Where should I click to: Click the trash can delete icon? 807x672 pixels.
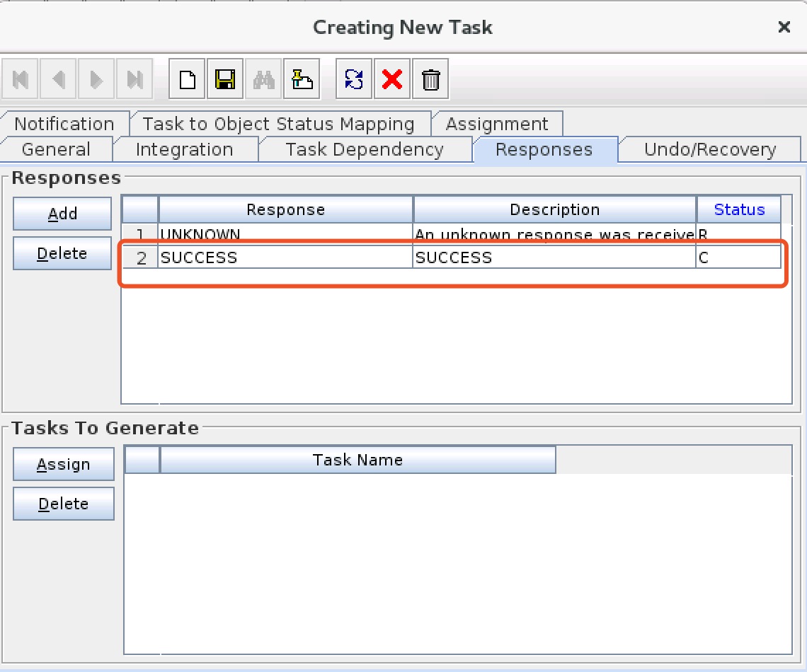point(431,79)
